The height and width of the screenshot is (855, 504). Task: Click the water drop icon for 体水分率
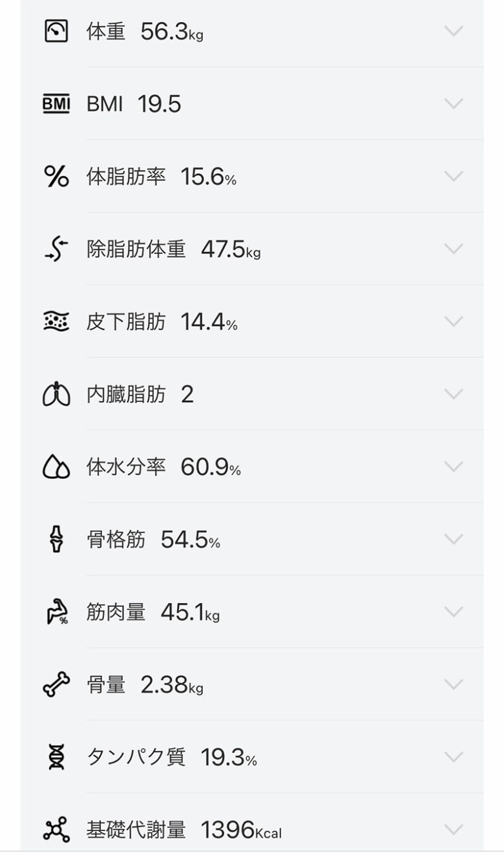(56, 467)
